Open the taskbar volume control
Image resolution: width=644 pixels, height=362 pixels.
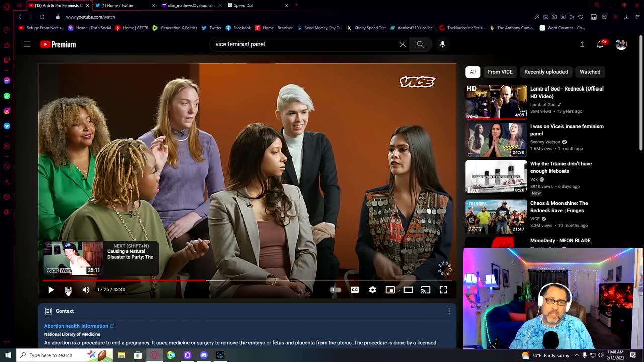601,355
